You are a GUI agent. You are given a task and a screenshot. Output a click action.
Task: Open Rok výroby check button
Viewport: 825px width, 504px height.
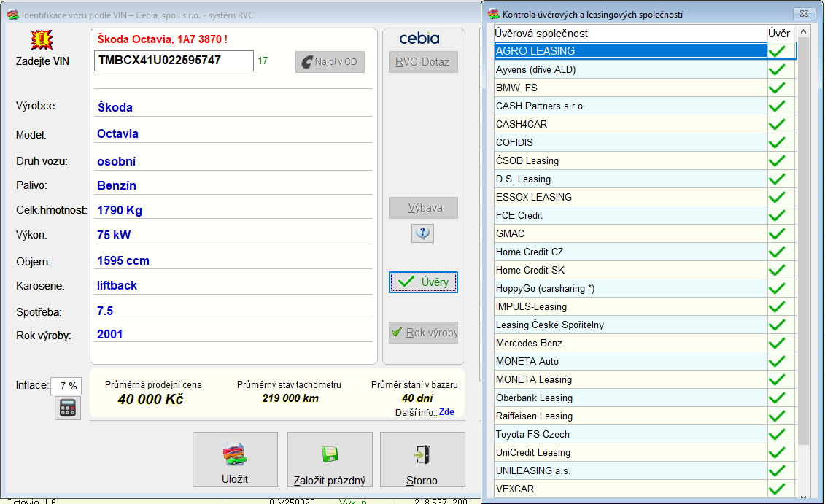tap(423, 333)
